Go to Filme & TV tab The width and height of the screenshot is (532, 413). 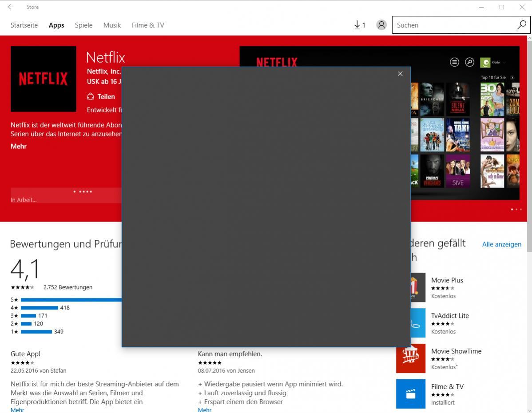[148, 25]
